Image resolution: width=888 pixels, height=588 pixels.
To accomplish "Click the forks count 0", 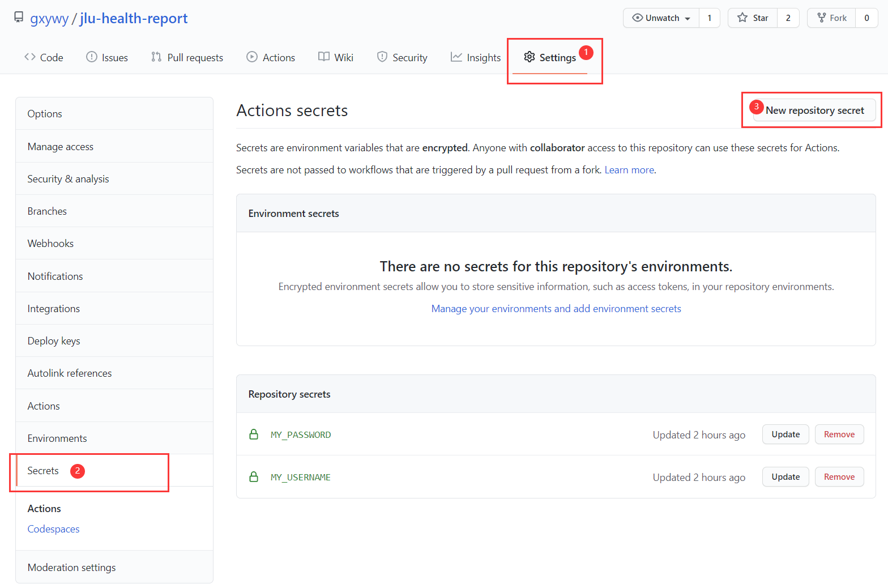I will pos(866,18).
